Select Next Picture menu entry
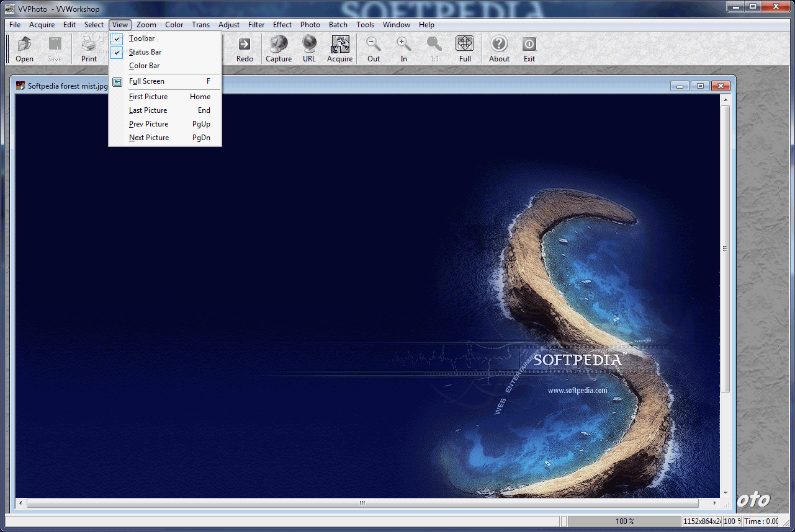The image size is (795, 532). [165, 138]
